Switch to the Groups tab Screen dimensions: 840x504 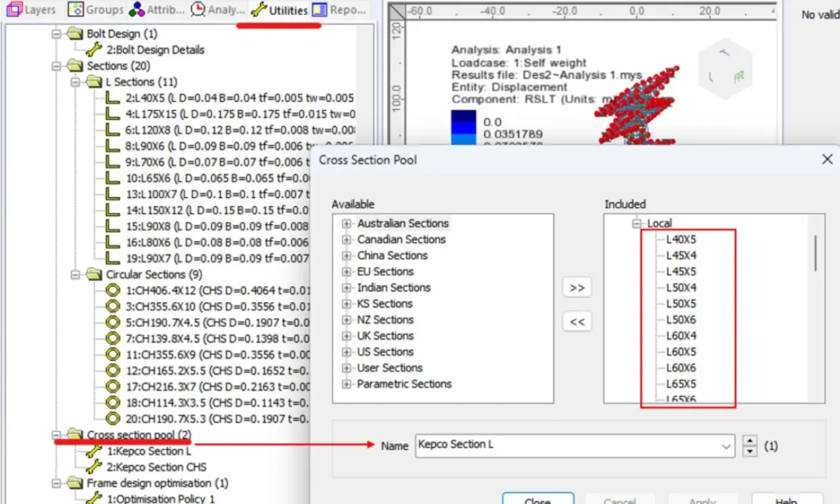coord(96,9)
